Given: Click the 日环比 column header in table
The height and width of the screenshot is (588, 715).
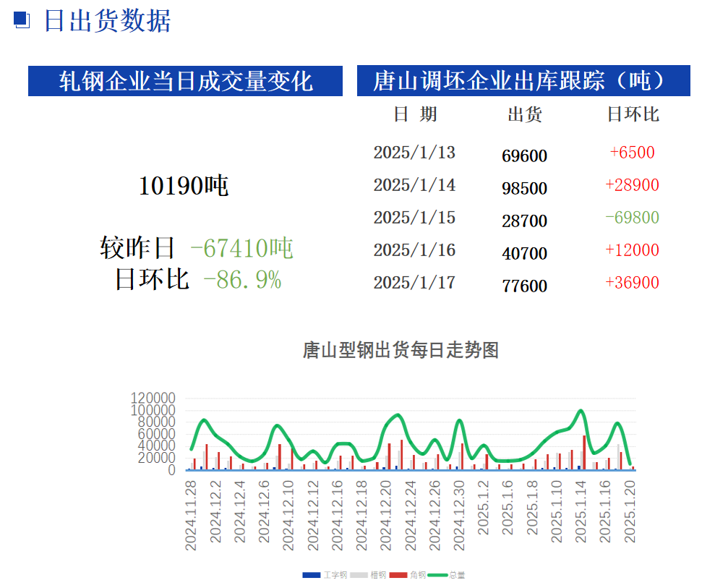Looking at the screenshot, I should (633, 114).
